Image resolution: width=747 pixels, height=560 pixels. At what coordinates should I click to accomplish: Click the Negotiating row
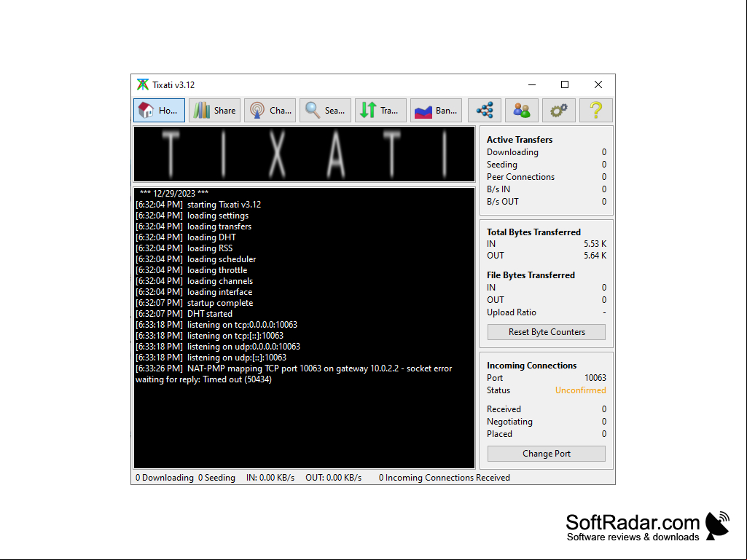547,422
